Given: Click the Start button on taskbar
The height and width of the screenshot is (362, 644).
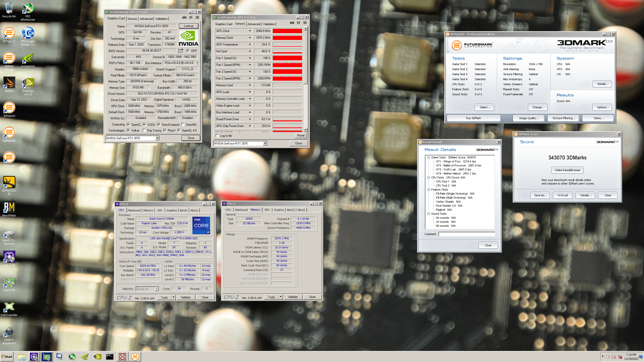Looking at the screenshot, I should [x=7, y=356].
